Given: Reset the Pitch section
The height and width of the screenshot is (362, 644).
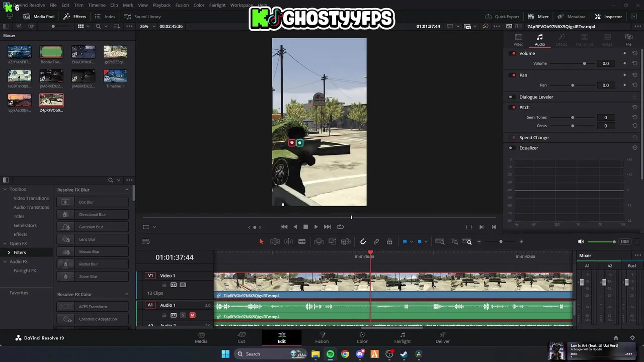Looking at the screenshot, I should [x=635, y=107].
